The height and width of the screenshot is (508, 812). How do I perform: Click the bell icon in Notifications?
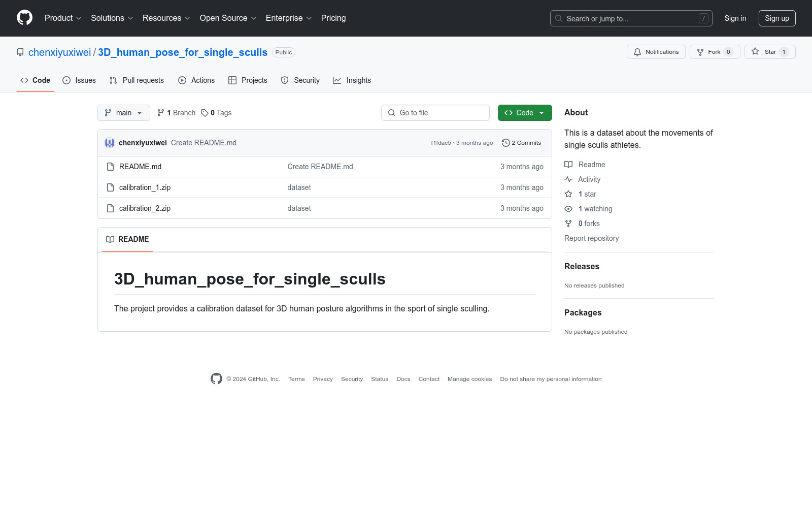(x=637, y=52)
